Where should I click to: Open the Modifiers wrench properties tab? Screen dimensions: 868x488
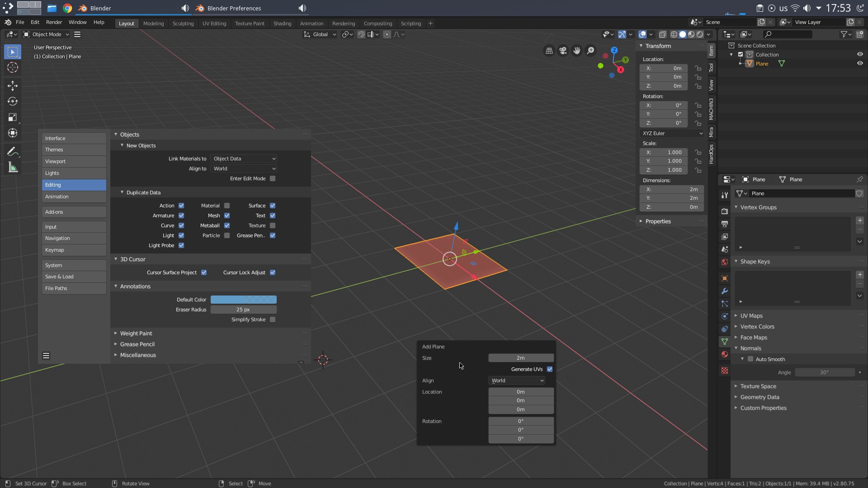(x=725, y=291)
